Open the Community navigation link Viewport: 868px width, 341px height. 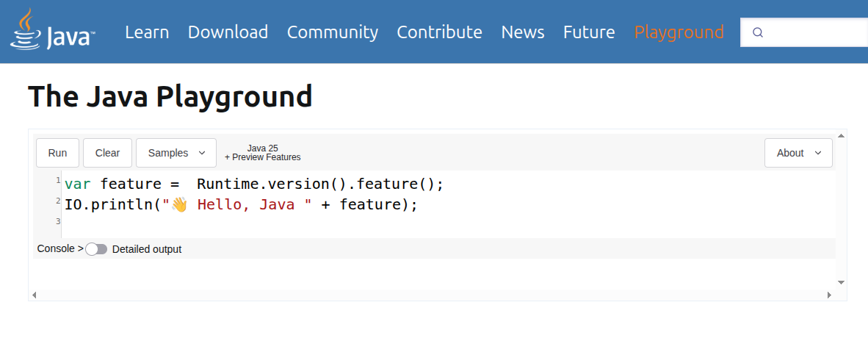coord(332,32)
